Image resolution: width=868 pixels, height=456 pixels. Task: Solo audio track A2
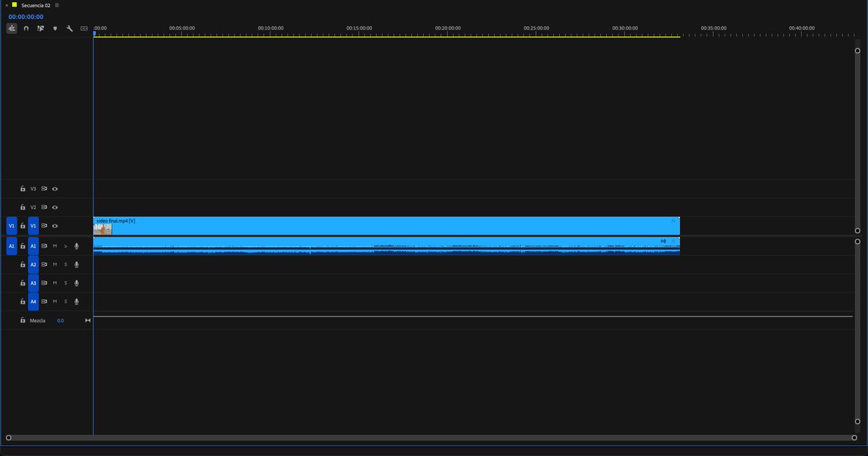[65, 264]
